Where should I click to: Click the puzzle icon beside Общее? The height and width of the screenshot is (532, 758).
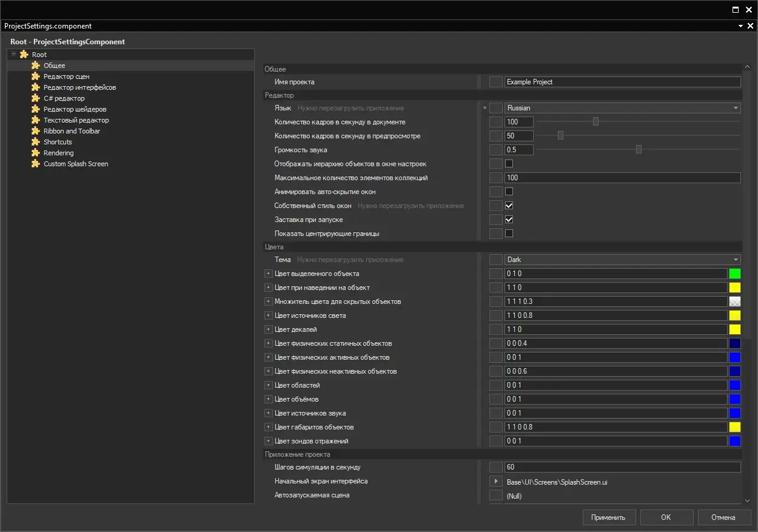(36, 66)
